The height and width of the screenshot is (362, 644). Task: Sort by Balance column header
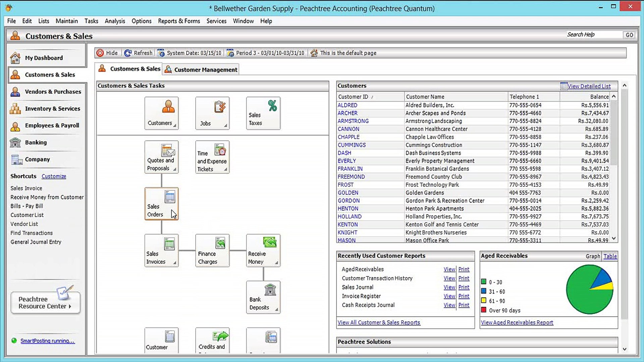click(x=585, y=97)
